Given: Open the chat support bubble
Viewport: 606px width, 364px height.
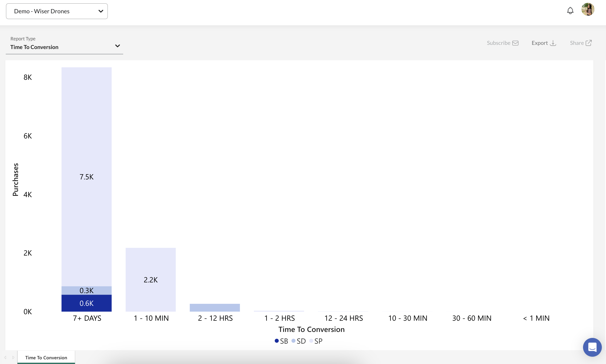Looking at the screenshot, I should click(x=592, y=347).
